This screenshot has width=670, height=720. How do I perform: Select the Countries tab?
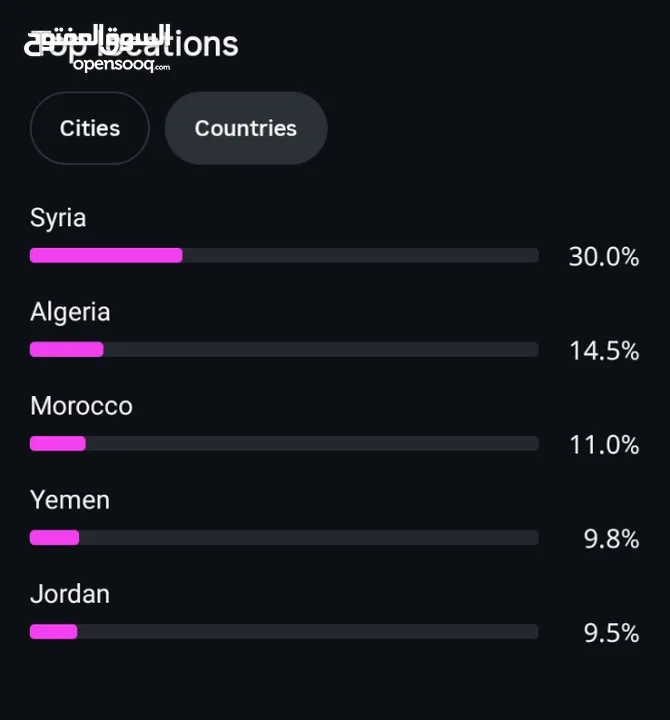246,128
